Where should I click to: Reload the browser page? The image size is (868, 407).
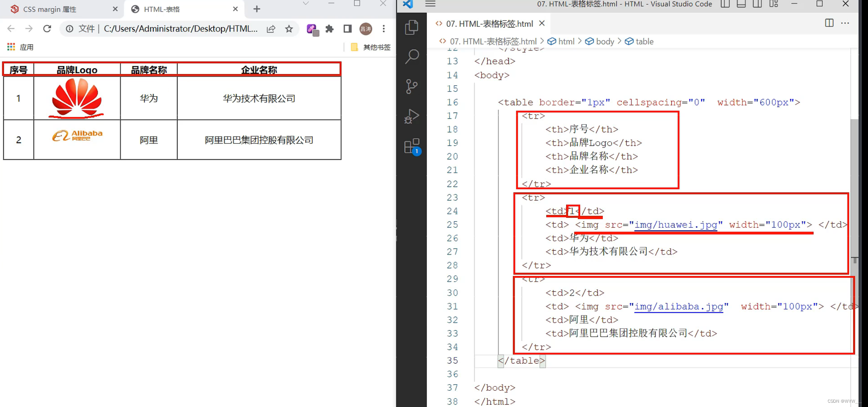pyautogui.click(x=47, y=29)
